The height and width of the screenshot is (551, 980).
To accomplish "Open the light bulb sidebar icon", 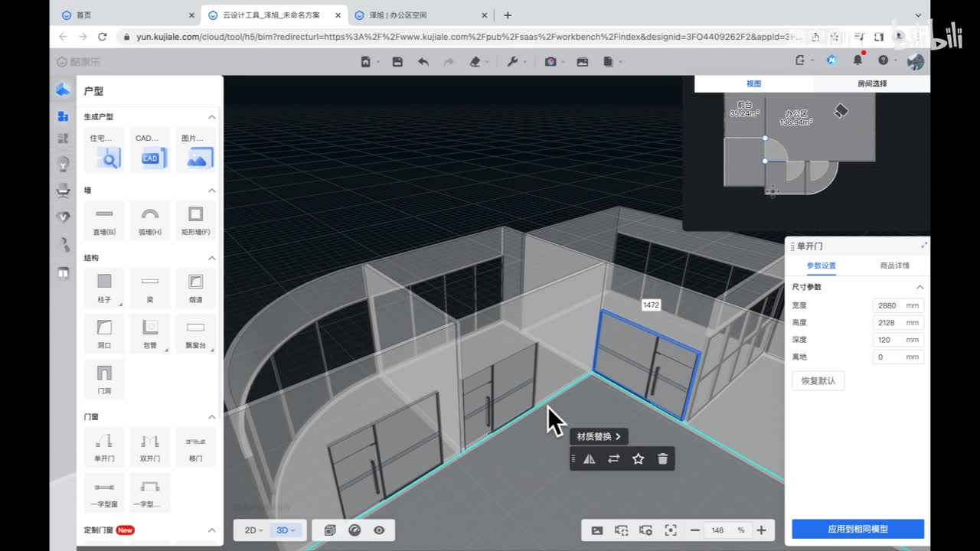I will [63, 164].
